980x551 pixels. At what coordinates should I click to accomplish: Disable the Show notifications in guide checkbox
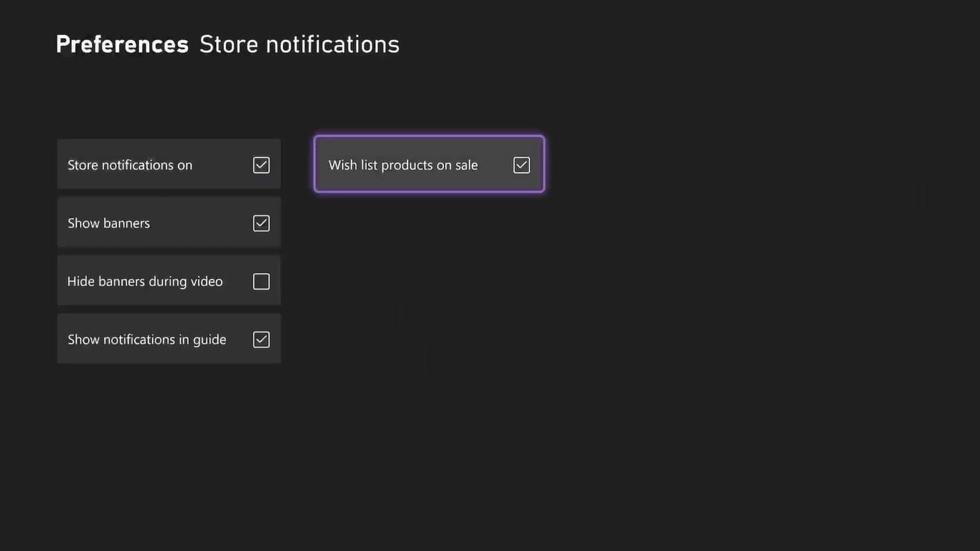click(x=261, y=339)
